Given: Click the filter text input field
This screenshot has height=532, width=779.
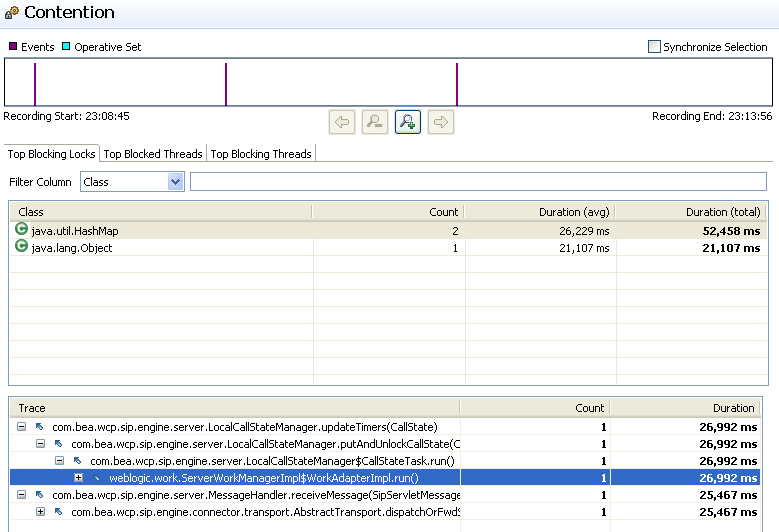Looking at the screenshot, I should (x=478, y=182).
